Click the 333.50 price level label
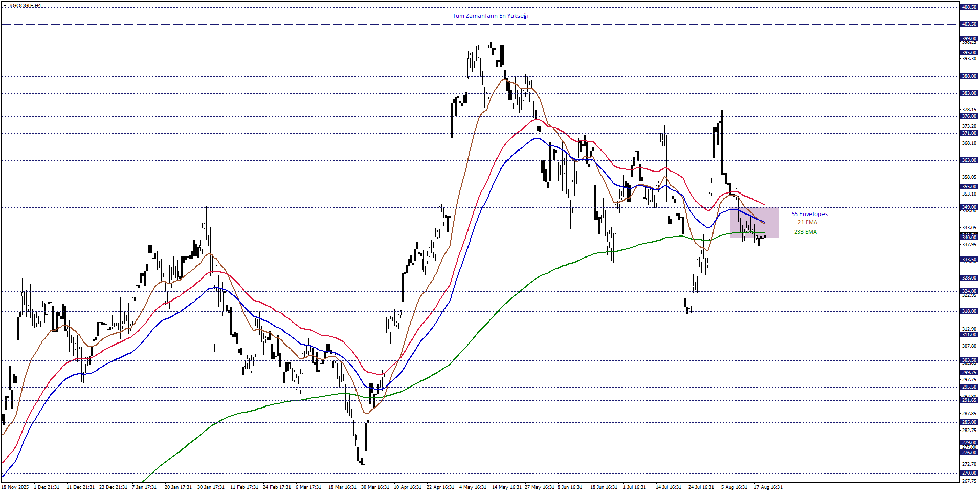Image resolution: width=980 pixels, height=493 pixels. tap(969, 260)
